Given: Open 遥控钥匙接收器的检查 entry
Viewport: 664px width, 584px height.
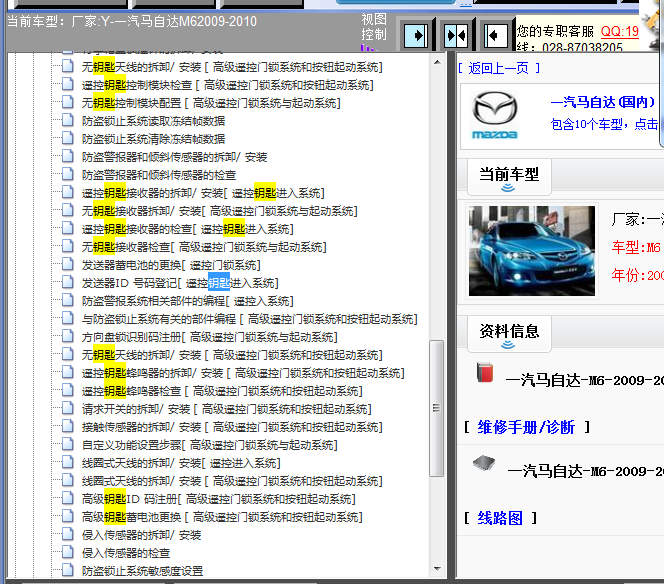Looking at the screenshot, I should coord(188,229).
